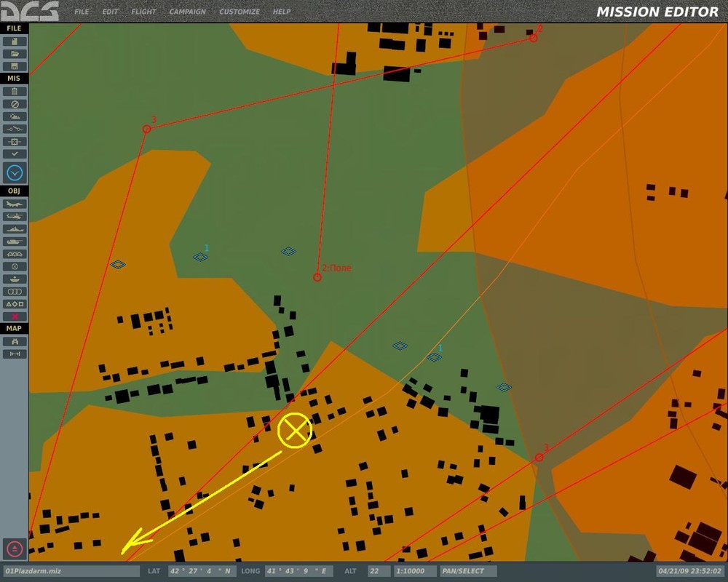728x582 pixels.
Task: Click the altitude value 22
Action: coord(379,571)
